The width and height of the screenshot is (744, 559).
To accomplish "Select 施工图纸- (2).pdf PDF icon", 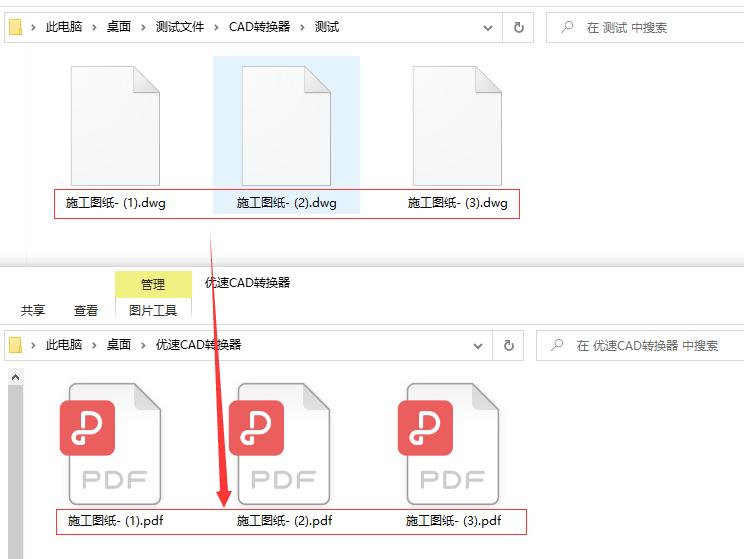I will (x=279, y=444).
